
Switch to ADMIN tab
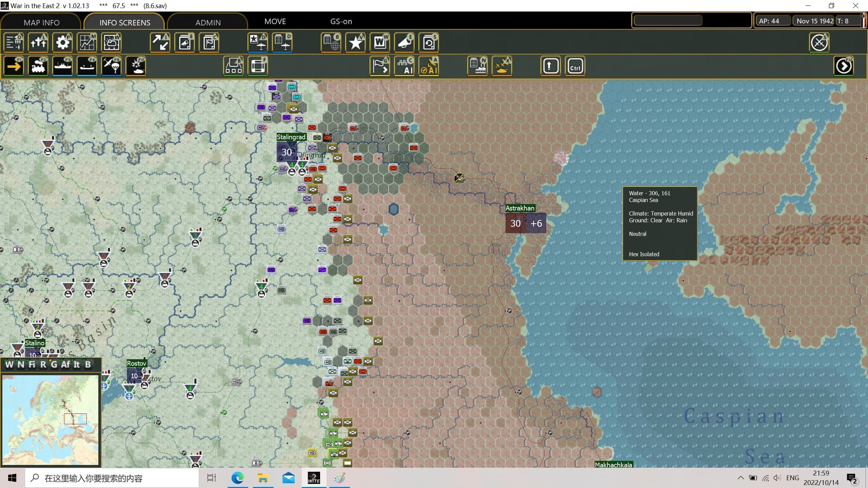(x=208, y=22)
